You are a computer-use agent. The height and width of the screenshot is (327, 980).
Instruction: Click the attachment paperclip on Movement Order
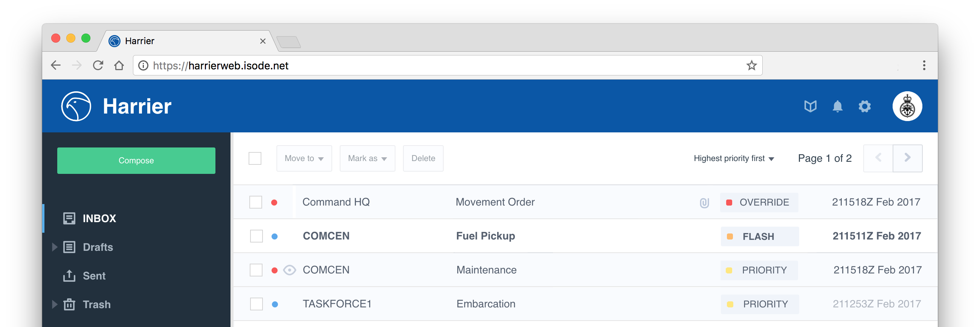[x=704, y=203]
